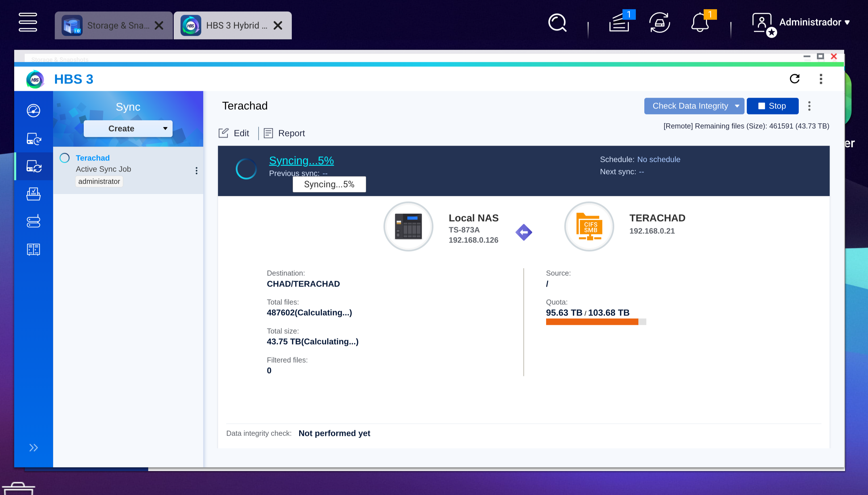The width and height of the screenshot is (868, 495).
Task: Open the notifications bell
Action: coord(701,23)
